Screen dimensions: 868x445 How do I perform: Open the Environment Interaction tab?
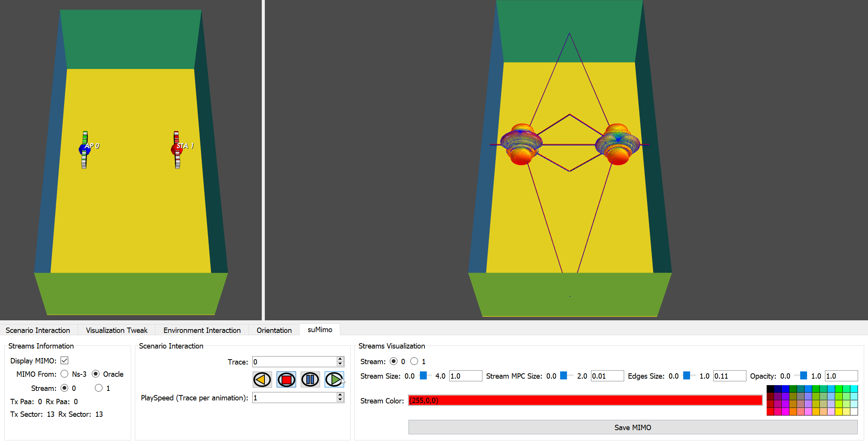pos(202,330)
